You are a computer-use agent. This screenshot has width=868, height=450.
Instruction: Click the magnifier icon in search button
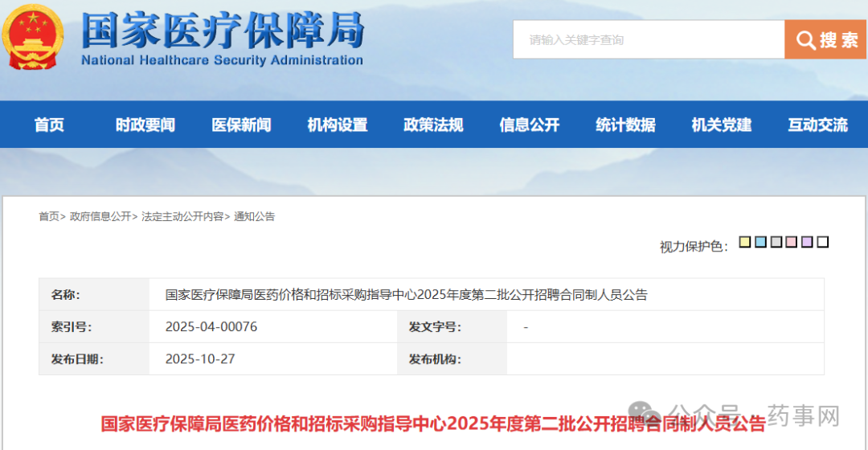click(x=805, y=40)
